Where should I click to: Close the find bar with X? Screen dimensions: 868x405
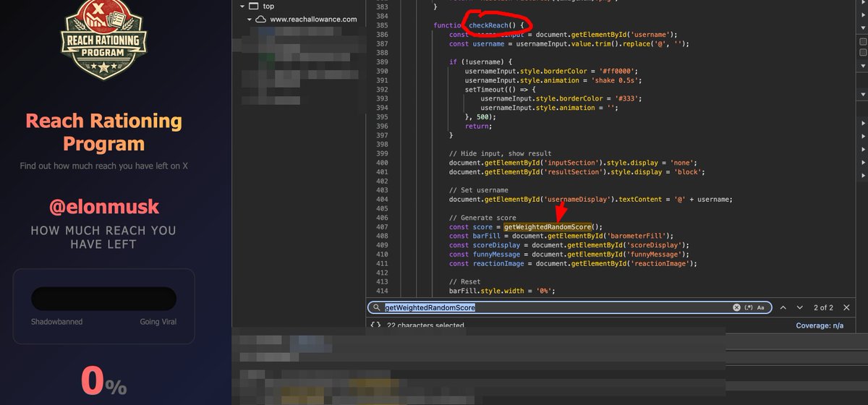tap(846, 307)
